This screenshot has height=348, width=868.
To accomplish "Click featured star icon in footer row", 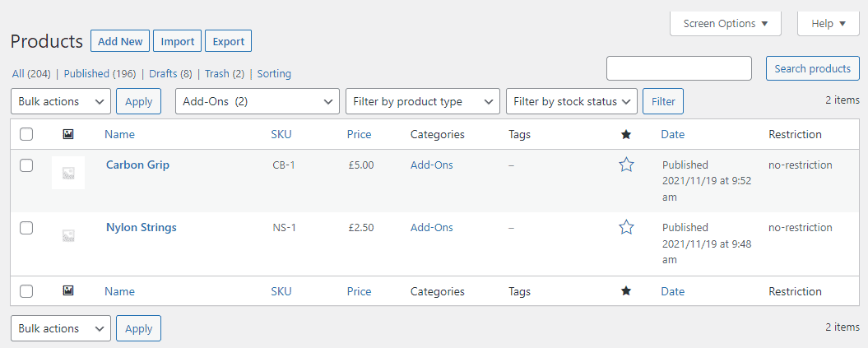I will pyautogui.click(x=626, y=291).
